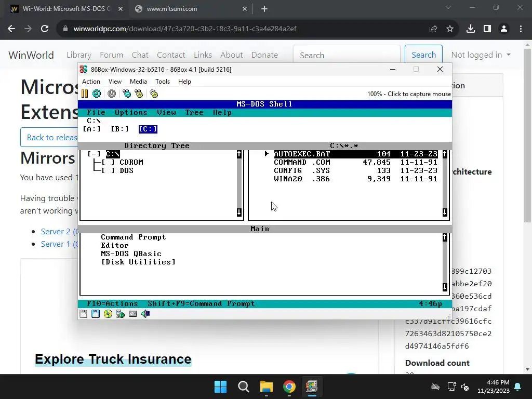Share this page via share icon

(433, 29)
